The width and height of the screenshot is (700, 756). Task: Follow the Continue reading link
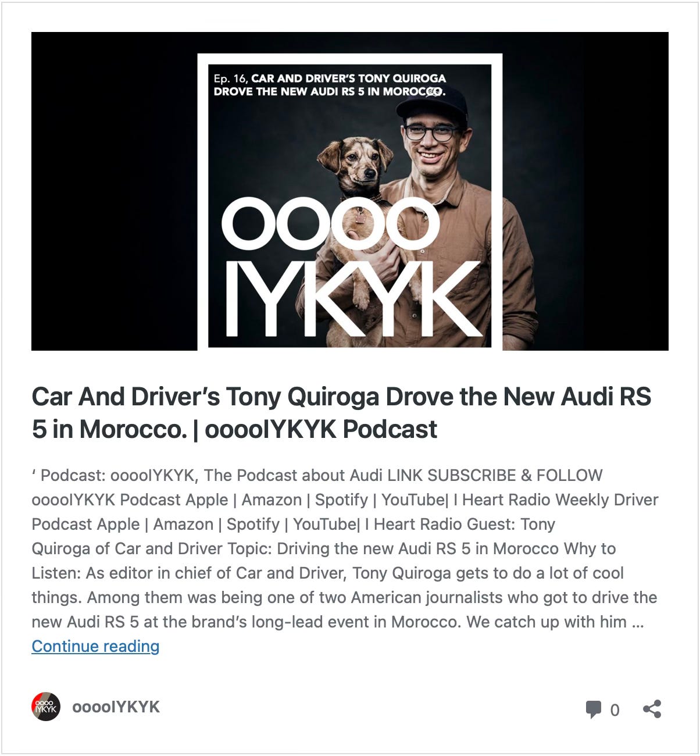tap(95, 646)
